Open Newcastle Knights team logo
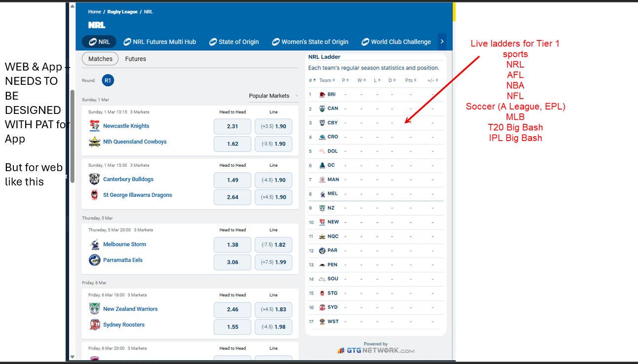This screenshot has height=364, width=638. [x=94, y=126]
